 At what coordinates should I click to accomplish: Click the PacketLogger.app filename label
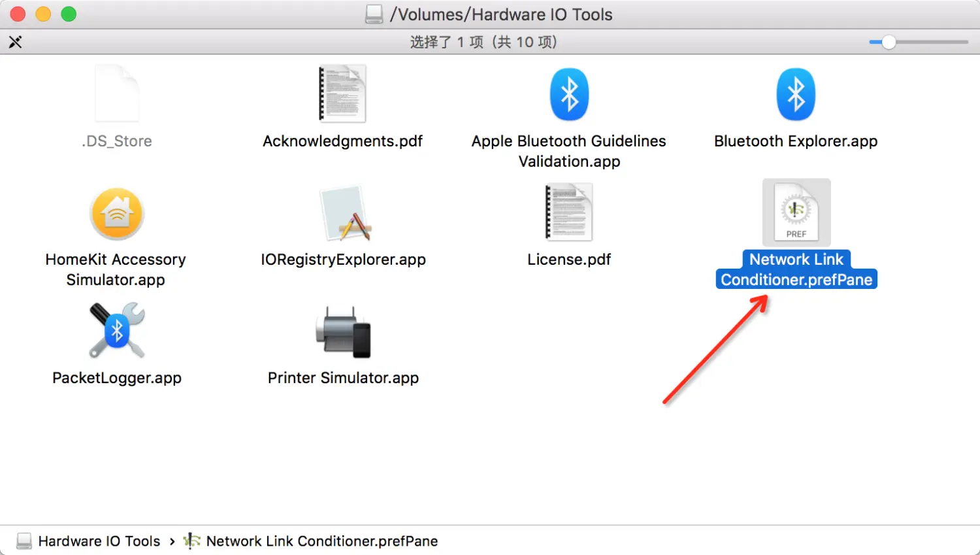[117, 378]
